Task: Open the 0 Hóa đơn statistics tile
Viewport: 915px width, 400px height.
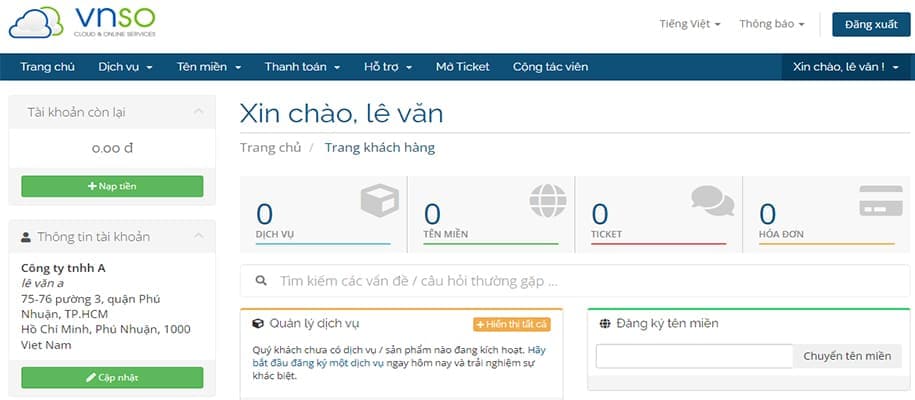Action: tap(826, 214)
